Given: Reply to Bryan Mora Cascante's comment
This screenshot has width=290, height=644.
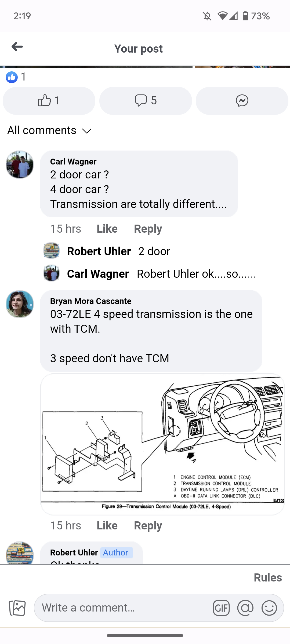Looking at the screenshot, I should tap(148, 525).
